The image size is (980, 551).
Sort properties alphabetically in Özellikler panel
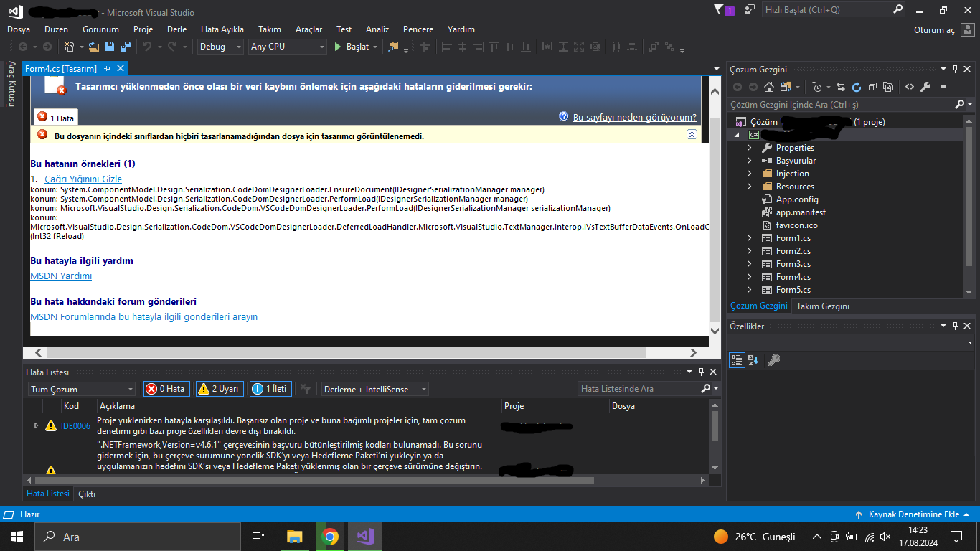pos(753,360)
